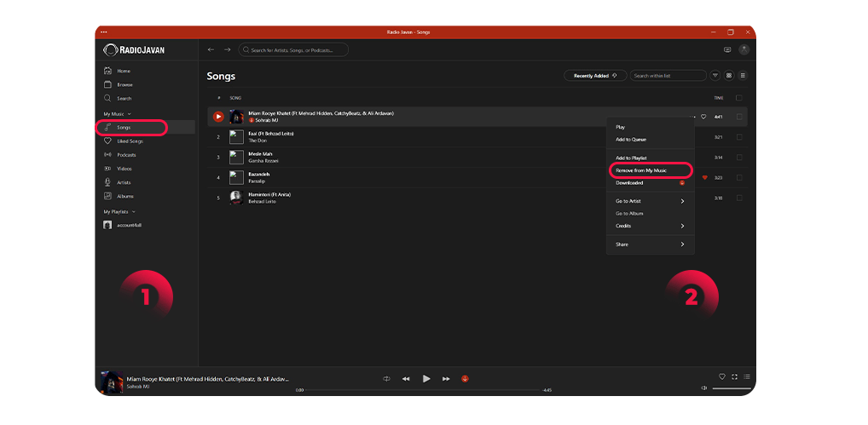
Task: Check the box for Miam Rooye Khatet
Action: (x=739, y=117)
